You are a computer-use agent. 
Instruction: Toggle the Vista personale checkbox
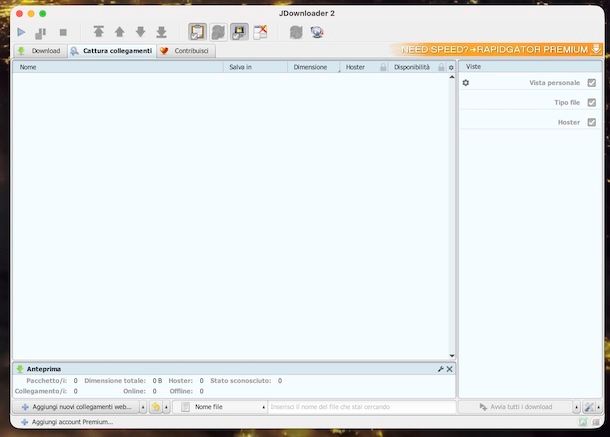pos(592,82)
